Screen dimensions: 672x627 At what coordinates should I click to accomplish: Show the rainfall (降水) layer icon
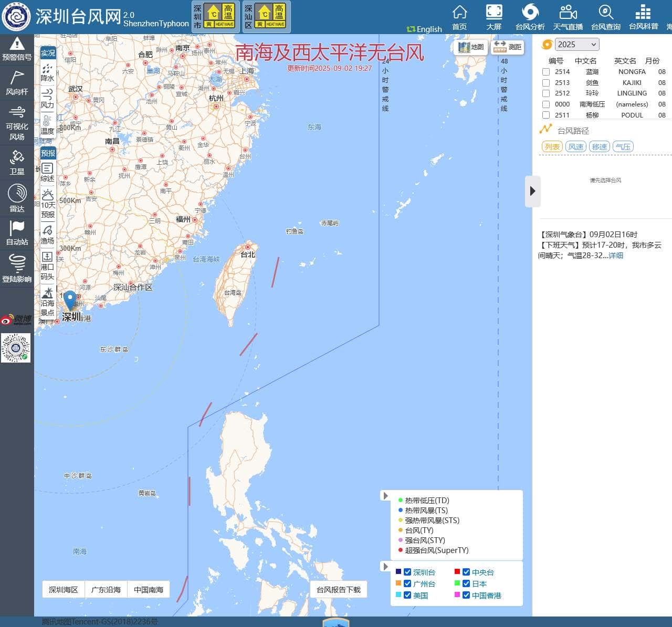(47, 72)
